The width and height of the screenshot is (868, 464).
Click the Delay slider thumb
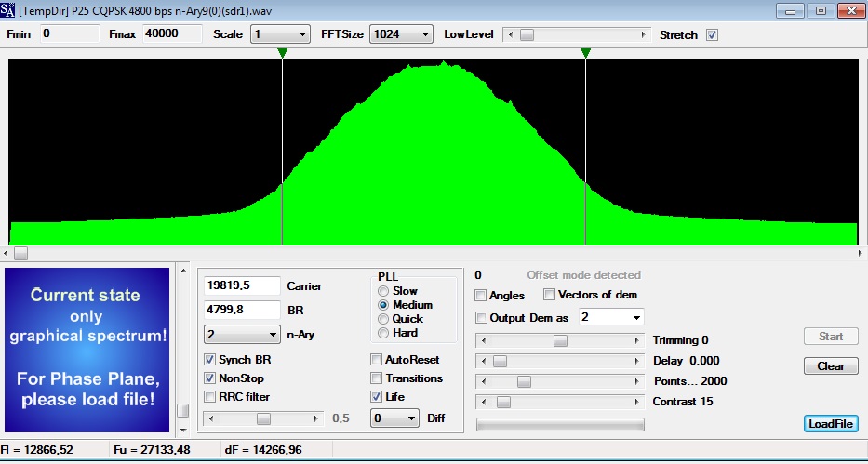(500, 361)
